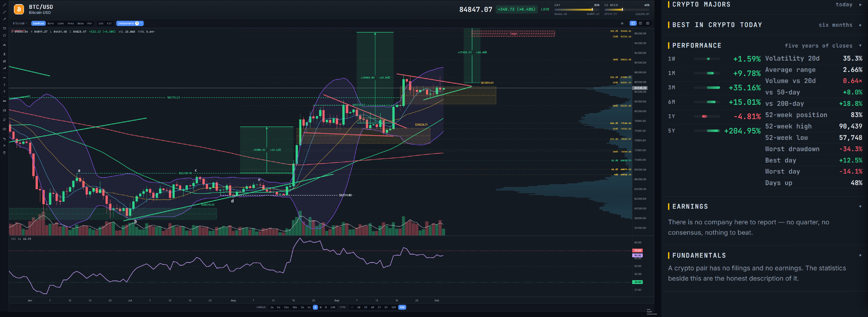
Task: Select the ellipse drawing tool
Action: coord(4,35)
